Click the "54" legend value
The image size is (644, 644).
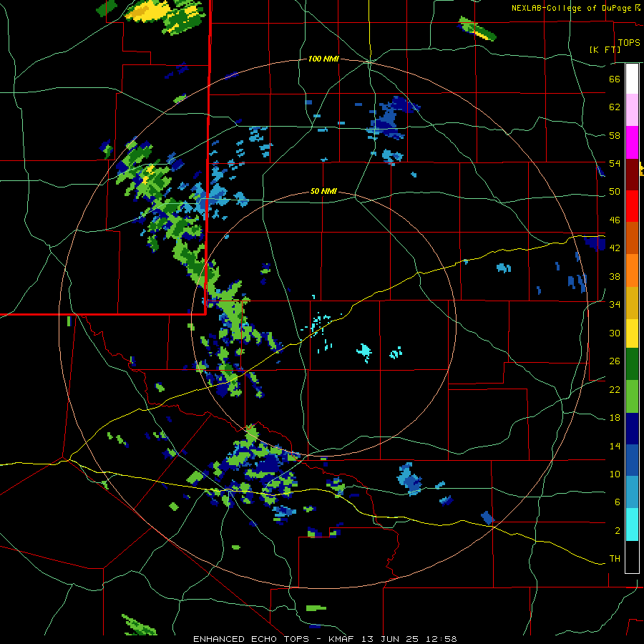(x=615, y=163)
